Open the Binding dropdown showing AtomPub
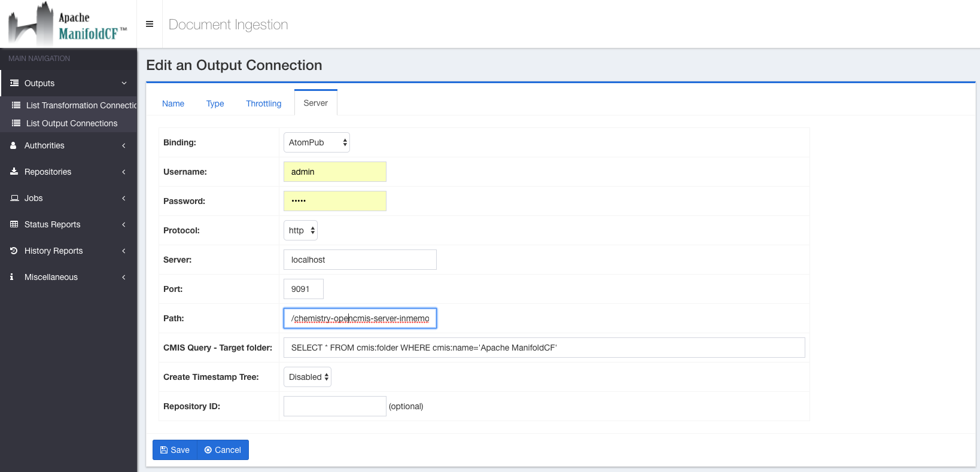The height and width of the screenshot is (472, 980). click(x=316, y=142)
